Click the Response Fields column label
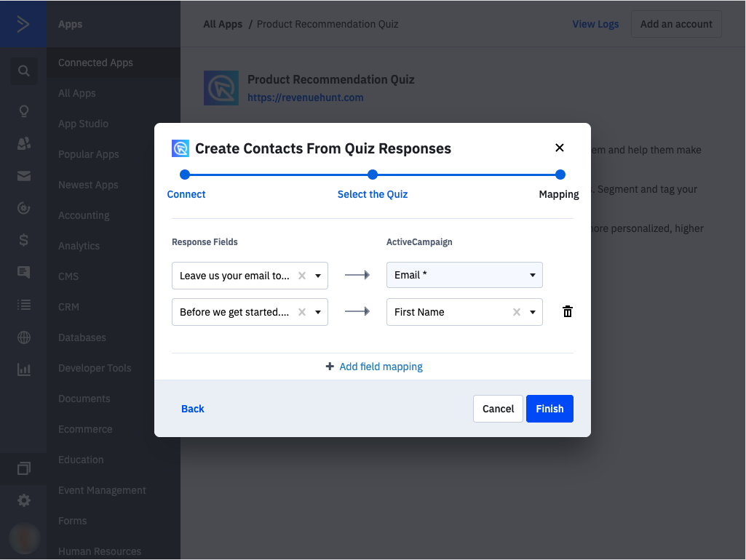Screen dimensions: 746x560 coord(205,242)
